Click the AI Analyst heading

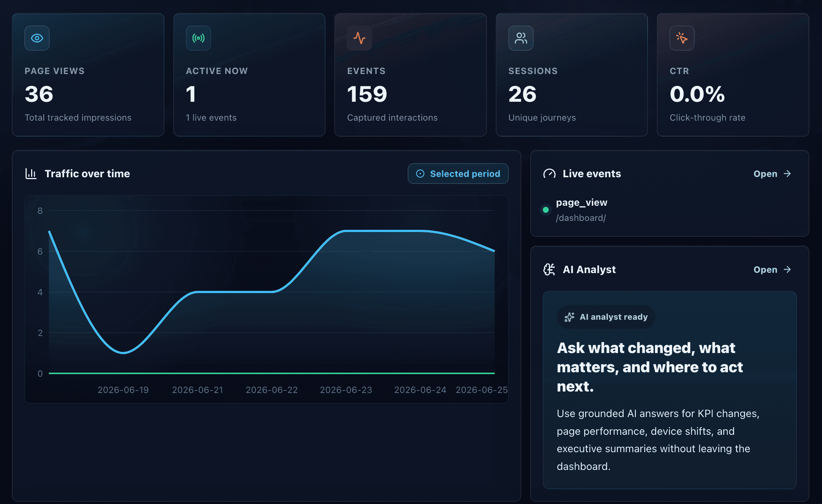[x=589, y=269]
